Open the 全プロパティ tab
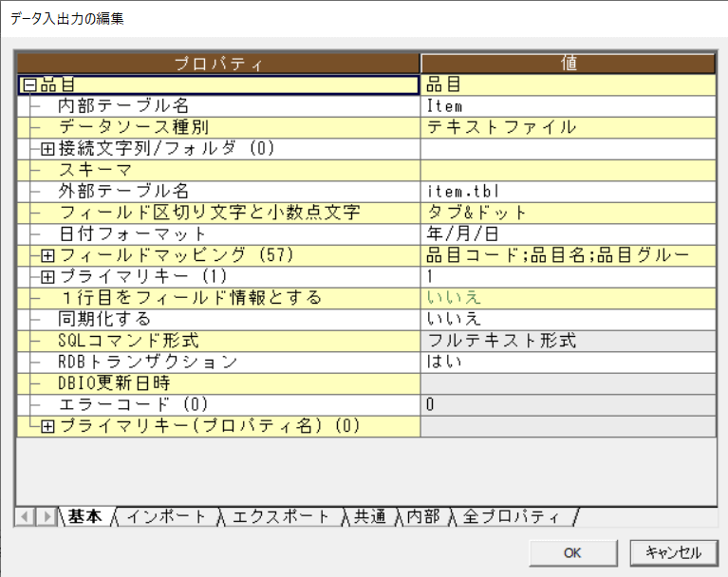Image resolution: width=728 pixels, height=577 pixels. pyautogui.click(x=512, y=516)
